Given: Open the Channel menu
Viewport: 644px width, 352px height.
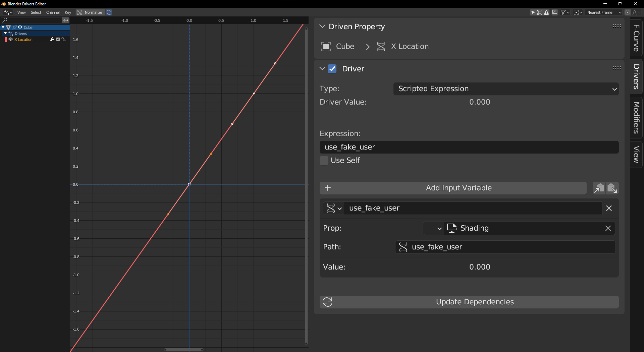Looking at the screenshot, I should tap(53, 12).
